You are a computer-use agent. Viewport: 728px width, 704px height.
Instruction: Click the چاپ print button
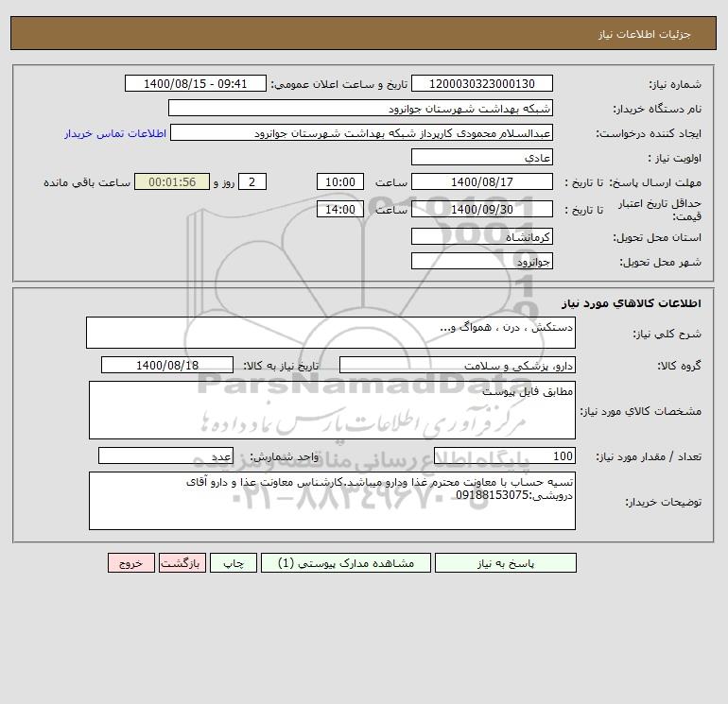tap(234, 563)
